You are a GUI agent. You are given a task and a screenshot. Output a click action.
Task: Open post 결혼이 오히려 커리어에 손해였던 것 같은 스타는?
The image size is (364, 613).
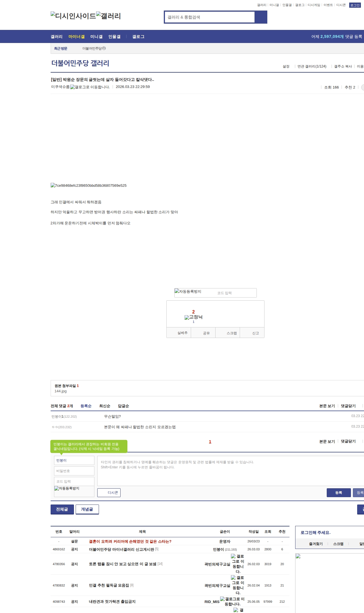130,542
